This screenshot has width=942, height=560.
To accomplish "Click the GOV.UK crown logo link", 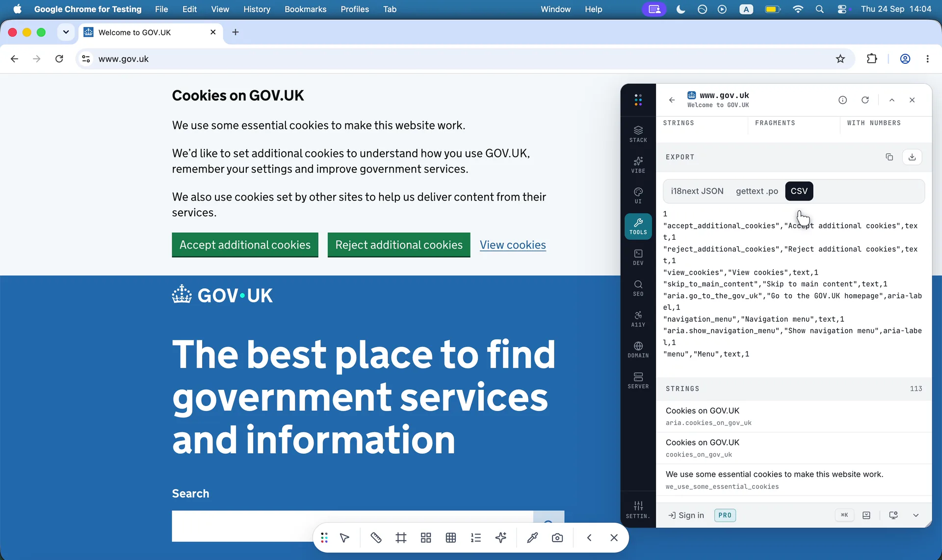I will tap(222, 295).
